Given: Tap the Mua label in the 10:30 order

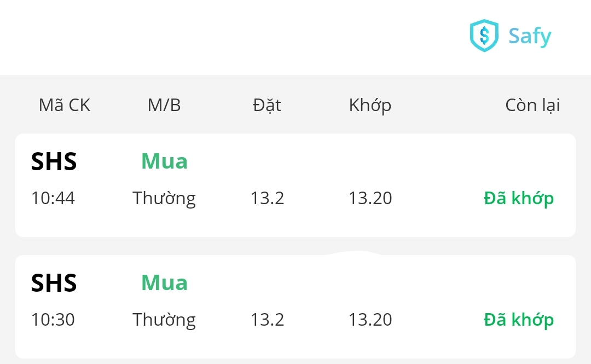Looking at the screenshot, I should click(x=164, y=283).
